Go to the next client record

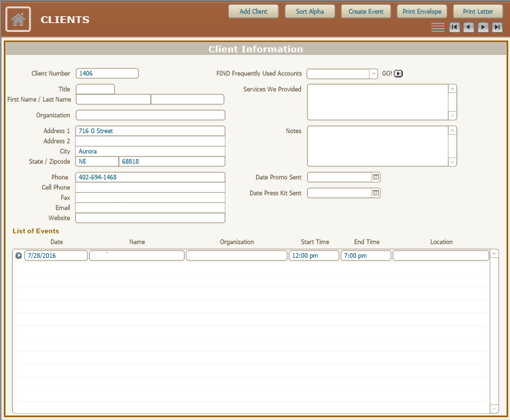[x=483, y=27]
